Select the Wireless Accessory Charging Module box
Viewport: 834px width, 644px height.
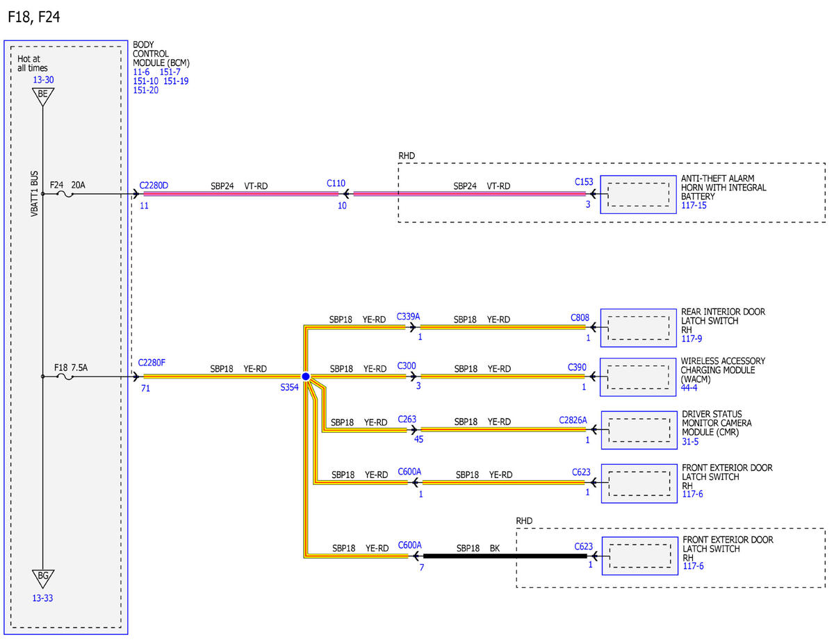tap(638, 377)
